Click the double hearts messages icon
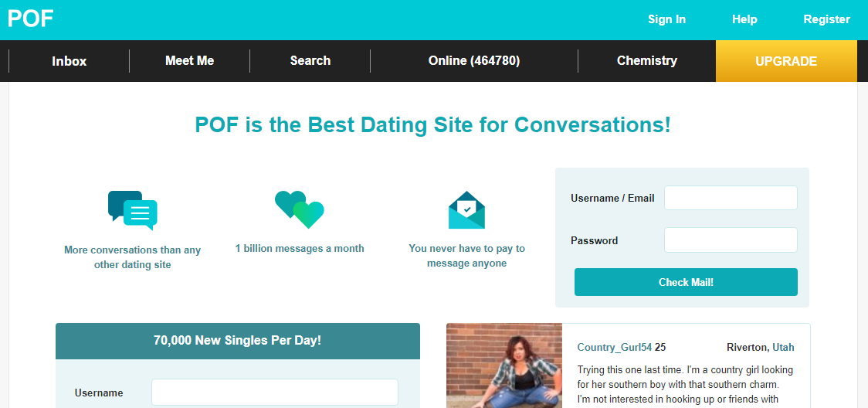Image resolution: width=868 pixels, height=408 pixels. (300, 209)
